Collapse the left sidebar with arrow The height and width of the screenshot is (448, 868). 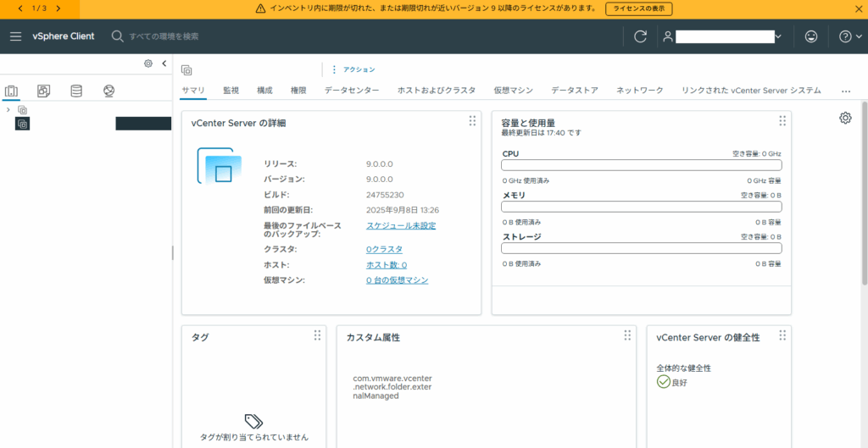click(164, 64)
